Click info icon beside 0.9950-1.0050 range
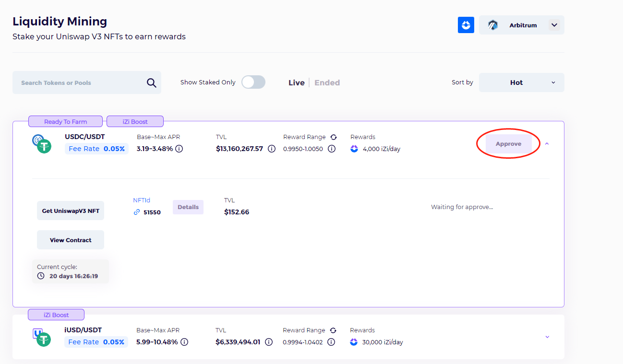The width and height of the screenshot is (623, 364). pos(331,149)
